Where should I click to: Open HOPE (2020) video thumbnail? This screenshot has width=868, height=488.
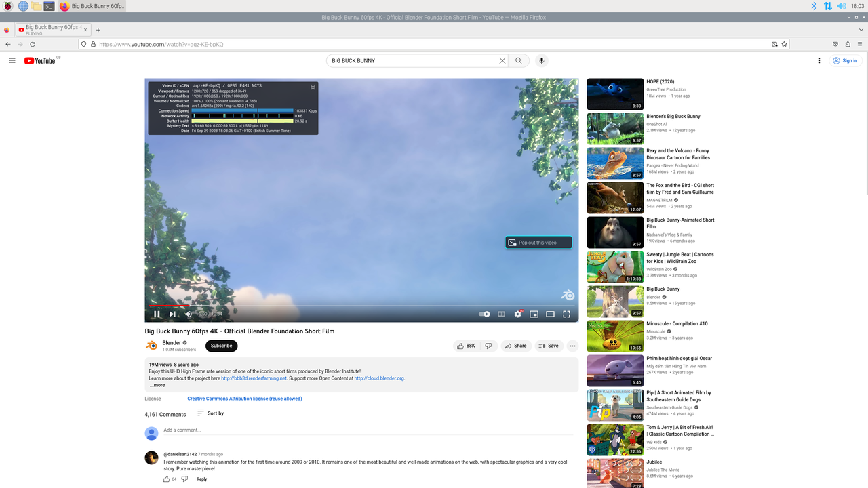615,94
